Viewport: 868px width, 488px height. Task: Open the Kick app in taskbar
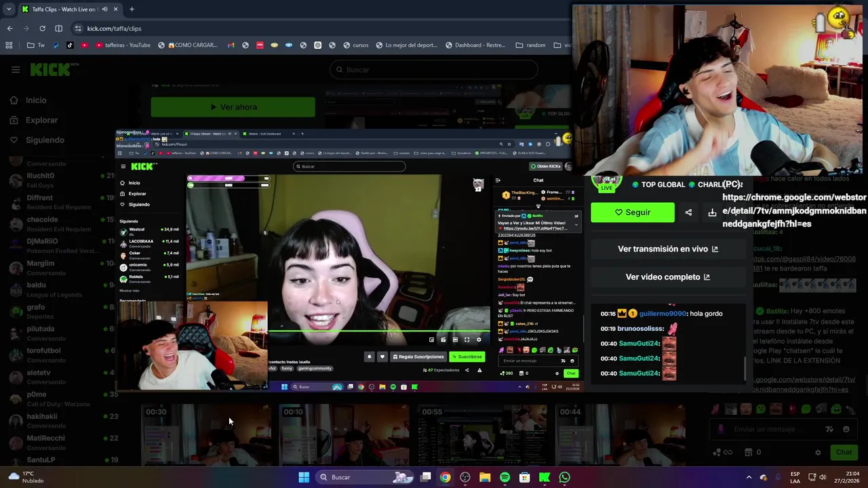545,477
